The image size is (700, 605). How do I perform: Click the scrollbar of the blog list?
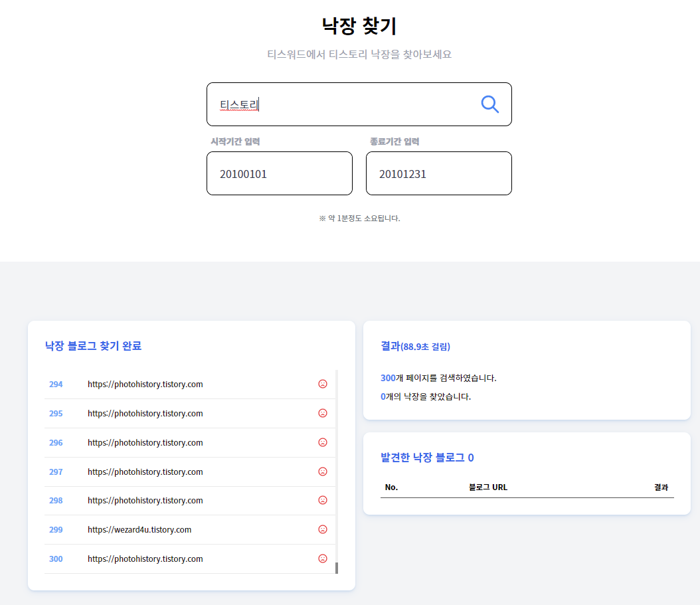pyautogui.click(x=337, y=568)
